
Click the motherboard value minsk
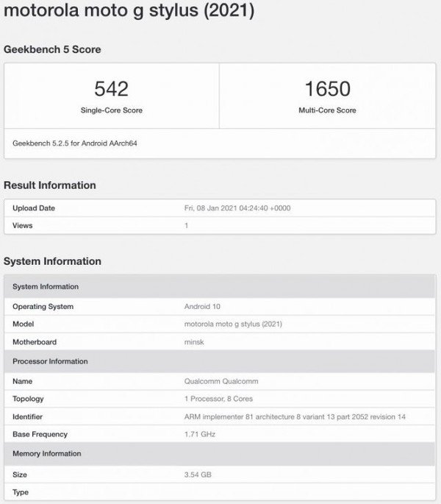coord(193,342)
